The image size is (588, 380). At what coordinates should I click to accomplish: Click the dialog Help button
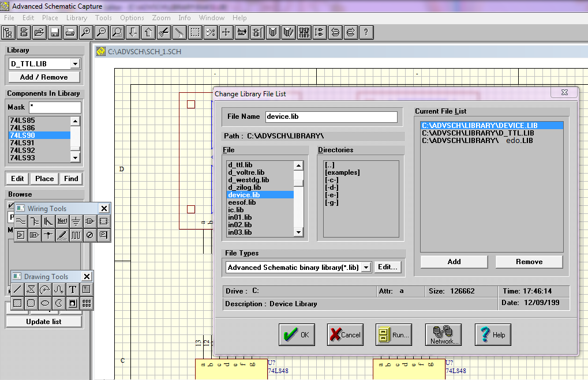(x=493, y=334)
